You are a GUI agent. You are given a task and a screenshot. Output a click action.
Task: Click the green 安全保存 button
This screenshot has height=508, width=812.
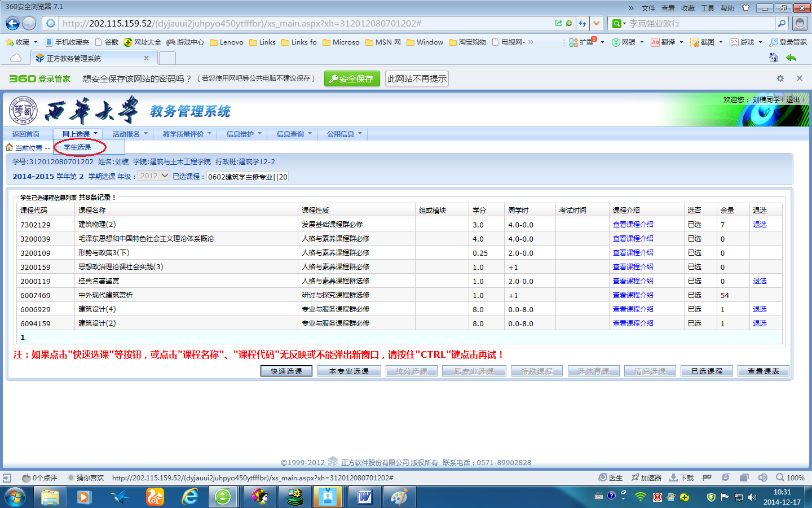coord(352,79)
